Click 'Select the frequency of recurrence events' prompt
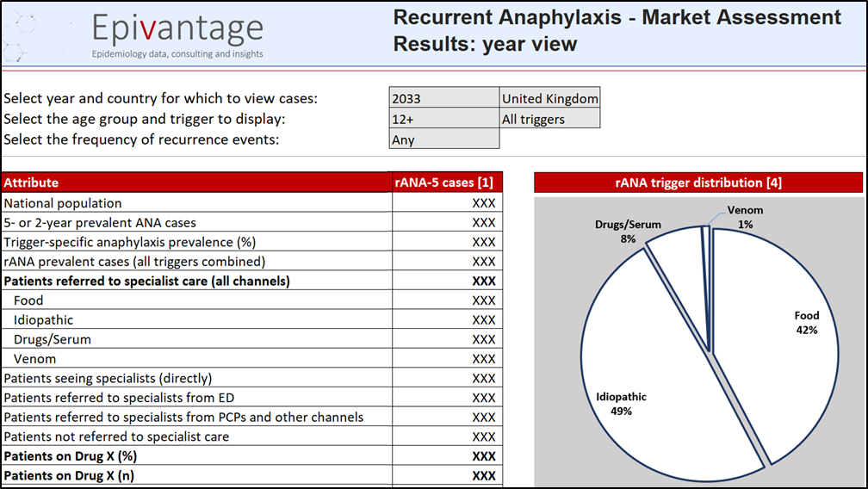Viewport: 868px width, 489px height. 141,139
